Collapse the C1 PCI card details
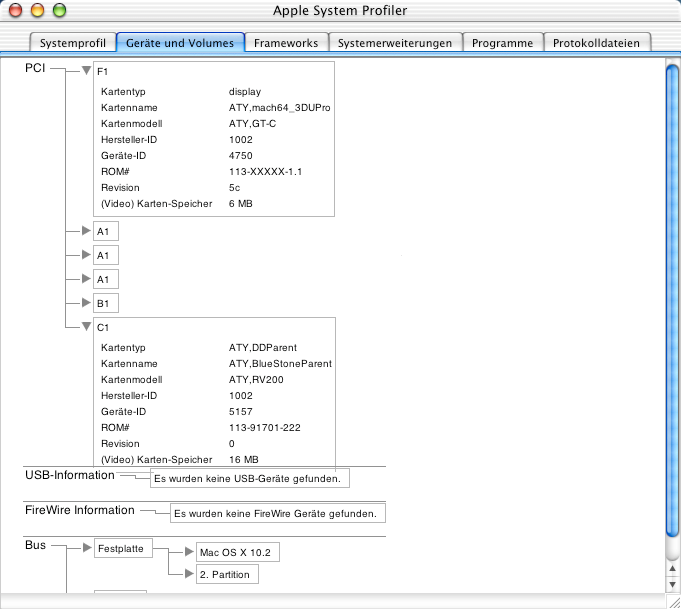Viewport: 681px width, 609px height. 86,326
